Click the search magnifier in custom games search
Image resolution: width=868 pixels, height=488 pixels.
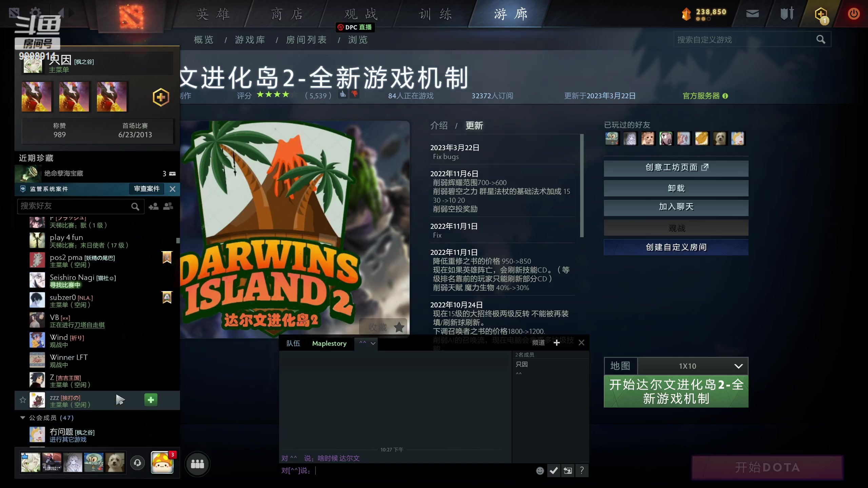pyautogui.click(x=821, y=40)
